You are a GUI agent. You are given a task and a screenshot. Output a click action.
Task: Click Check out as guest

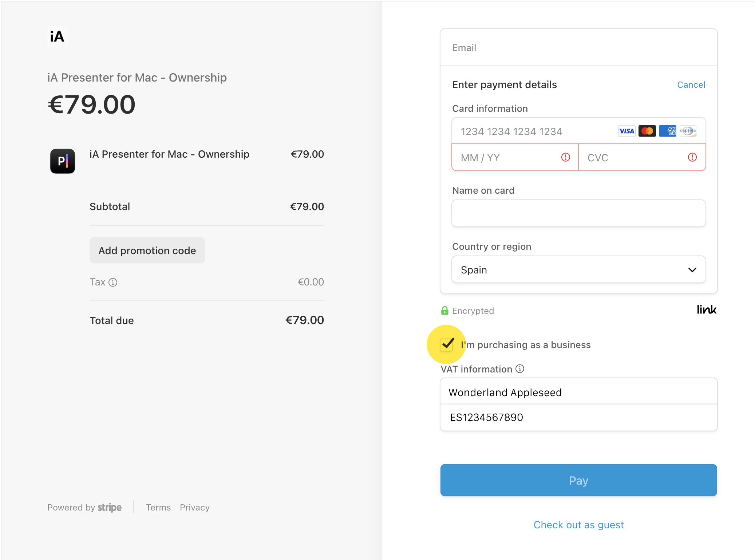578,525
